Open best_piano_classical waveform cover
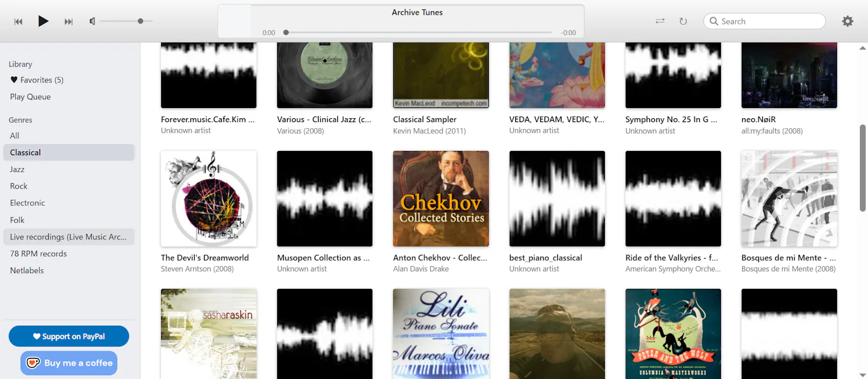This screenshot has height=379, width=868. coord(557,199)
